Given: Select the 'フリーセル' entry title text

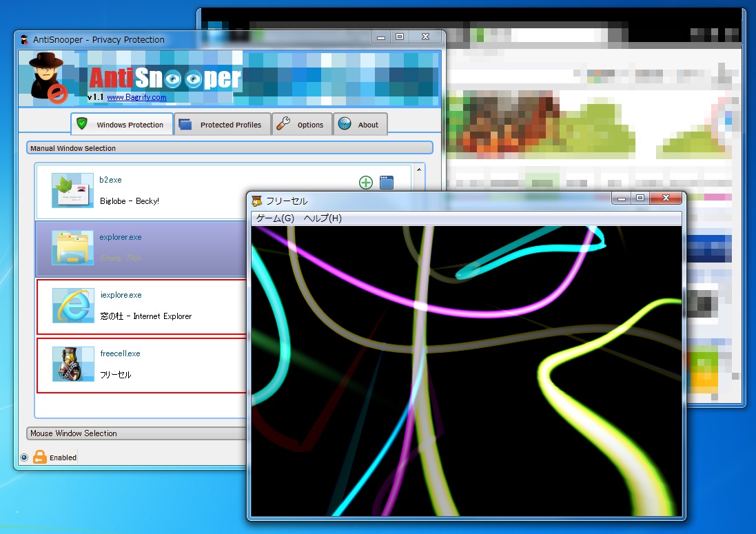Looking at the screenshot, I should (115, 374).
